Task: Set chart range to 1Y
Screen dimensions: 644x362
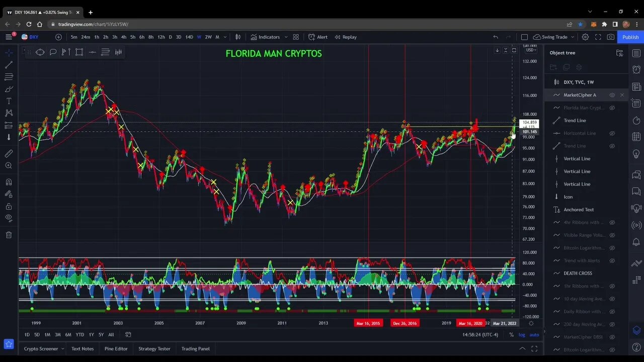Action: point(91,335)
